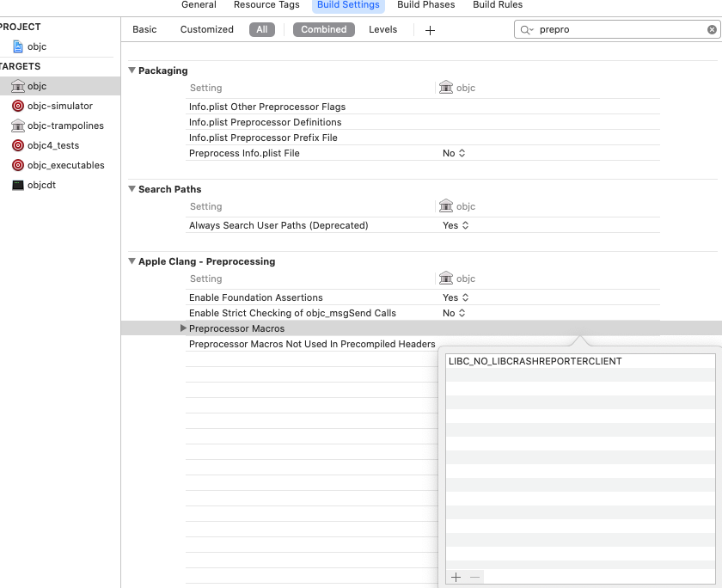Click the Search Paths section title
The width and height of the screenshot is (722, 588).
pos(170,189)
